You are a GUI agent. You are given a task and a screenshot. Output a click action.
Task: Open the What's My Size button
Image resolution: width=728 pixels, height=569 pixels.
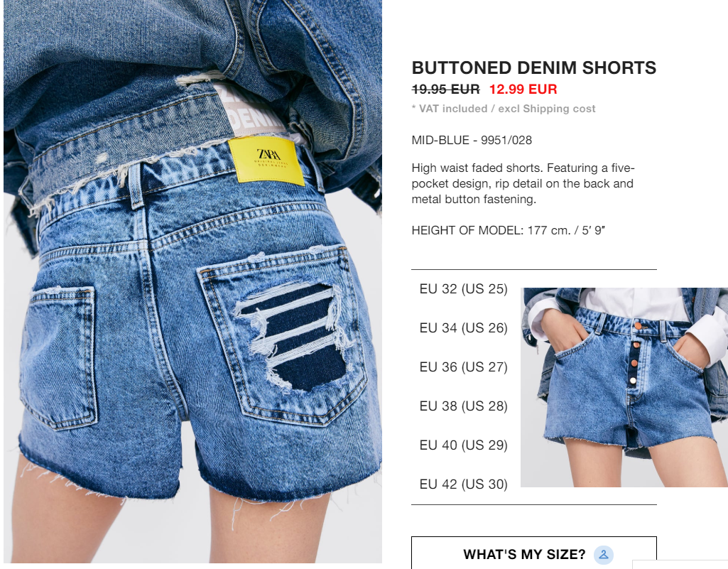pyautogui.click(x=534, y=553)
